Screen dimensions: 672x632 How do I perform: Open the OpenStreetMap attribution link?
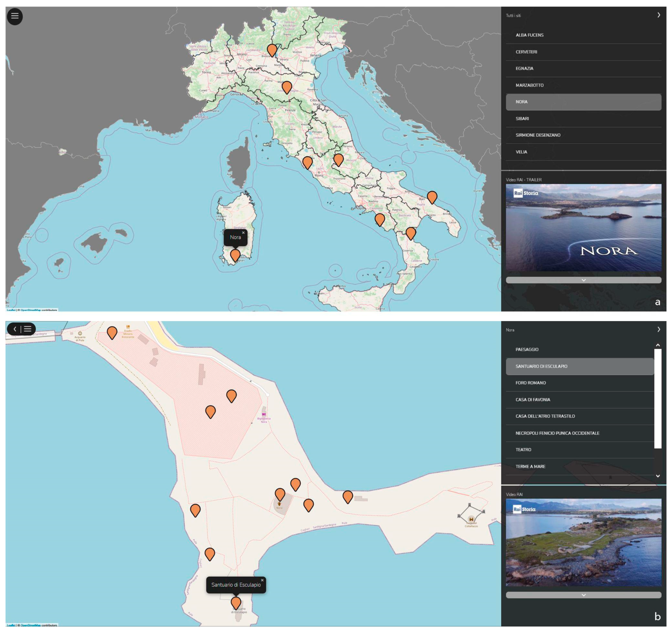[x=30, y=310]
